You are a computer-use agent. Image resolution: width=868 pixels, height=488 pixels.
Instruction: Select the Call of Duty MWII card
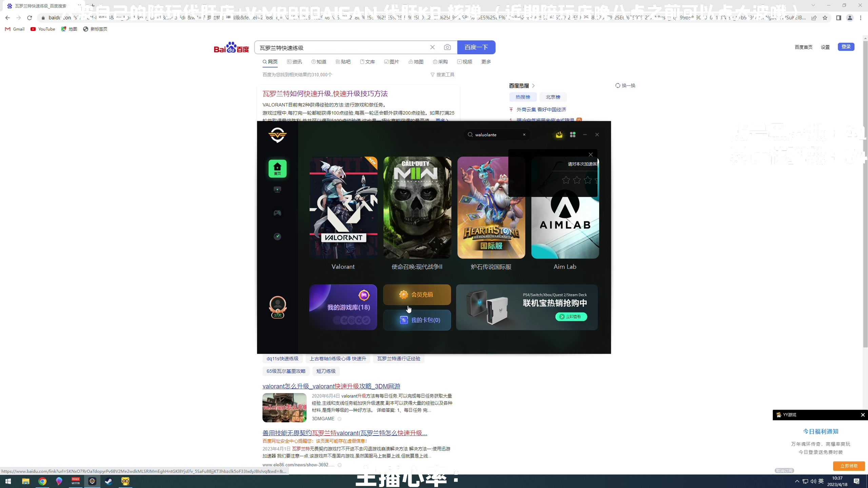click(x=417, y=207)
